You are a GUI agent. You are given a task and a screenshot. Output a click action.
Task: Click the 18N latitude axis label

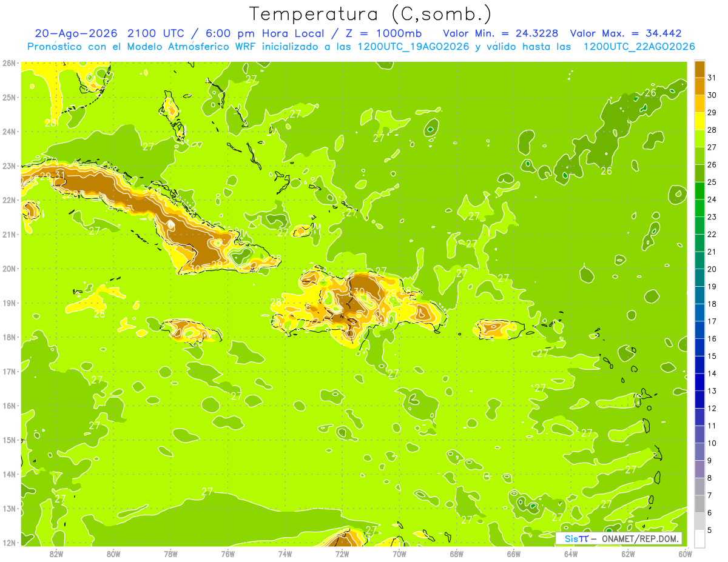pos(9,337)
